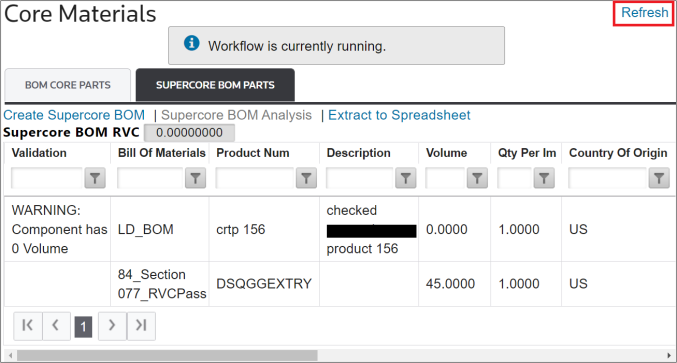The width and height of the screenshot is (677, 363).
Task: Sort by Country Of Origin header
Action: click(618, 153)
